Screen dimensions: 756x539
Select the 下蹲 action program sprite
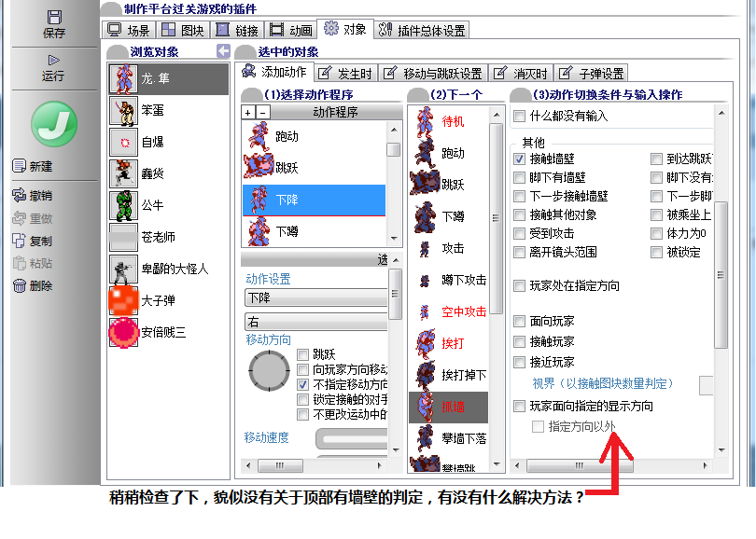[259, 231]
